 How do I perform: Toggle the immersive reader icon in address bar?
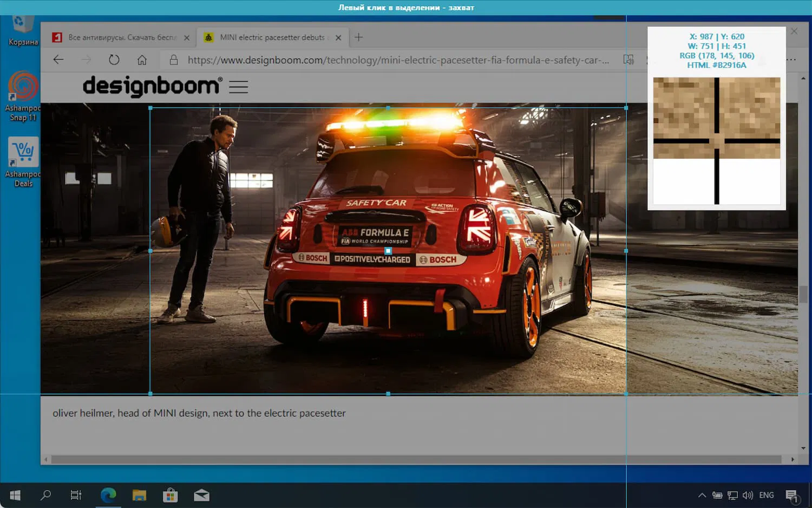coord(628,60)
